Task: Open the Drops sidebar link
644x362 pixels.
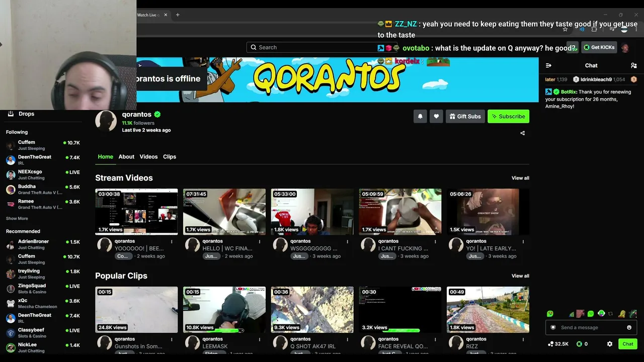Action: [x=26, y=114]
